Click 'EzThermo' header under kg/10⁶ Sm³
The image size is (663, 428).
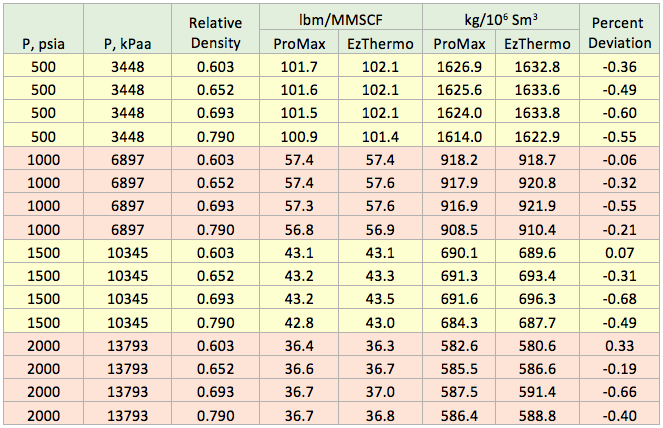click(x=537, y=42)
